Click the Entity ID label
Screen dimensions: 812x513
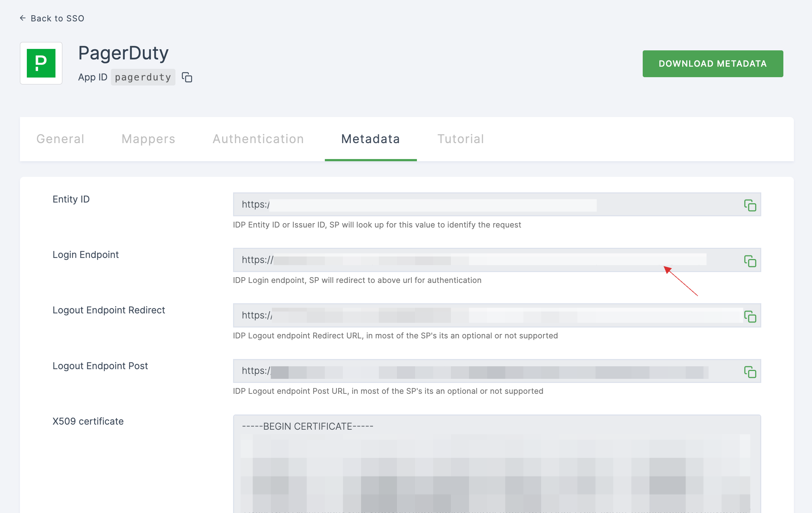click(71, 199)
